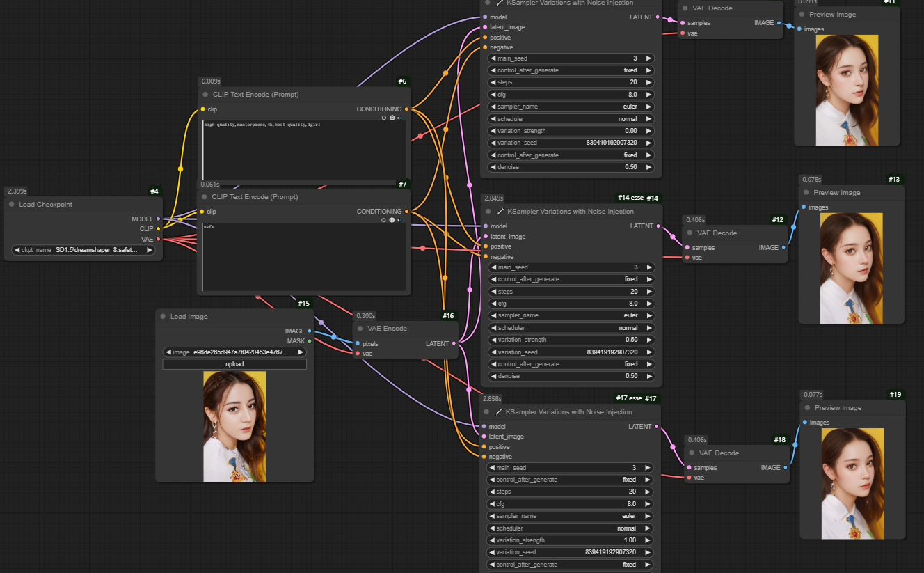Click the speaker icon on CLIP node #6
924x573 pixels.
401,118
